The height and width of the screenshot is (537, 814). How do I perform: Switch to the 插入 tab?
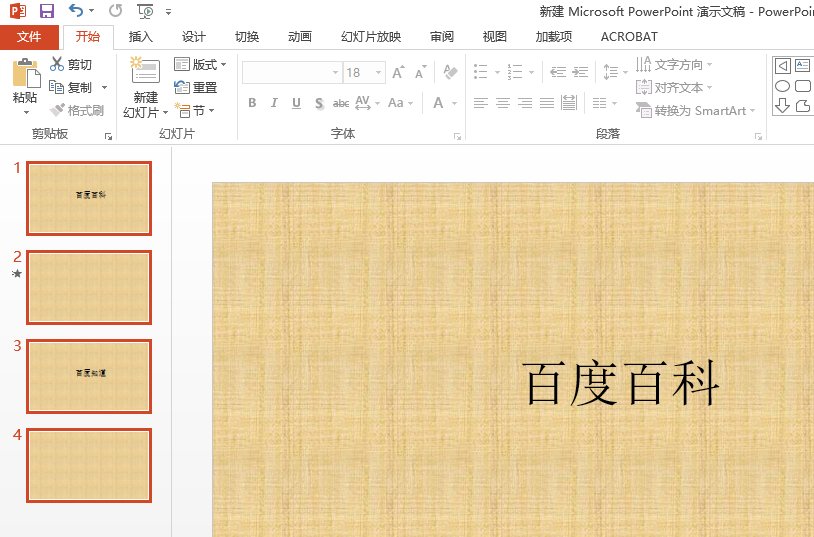pyautogui.click(x=141, y=37)
